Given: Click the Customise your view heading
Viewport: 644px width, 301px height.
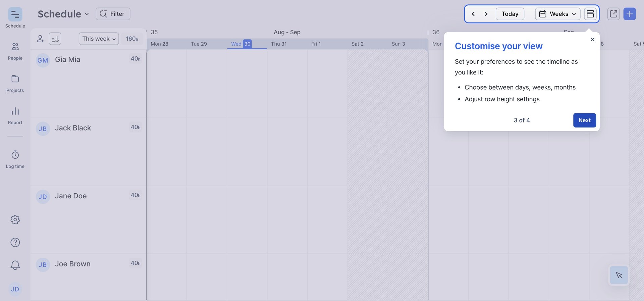Looking at the screenshot, I should coord(499,46).
